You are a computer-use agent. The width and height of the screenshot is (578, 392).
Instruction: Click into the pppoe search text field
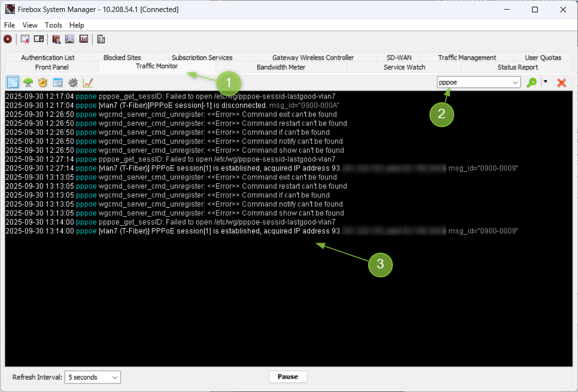pos(473,82)
